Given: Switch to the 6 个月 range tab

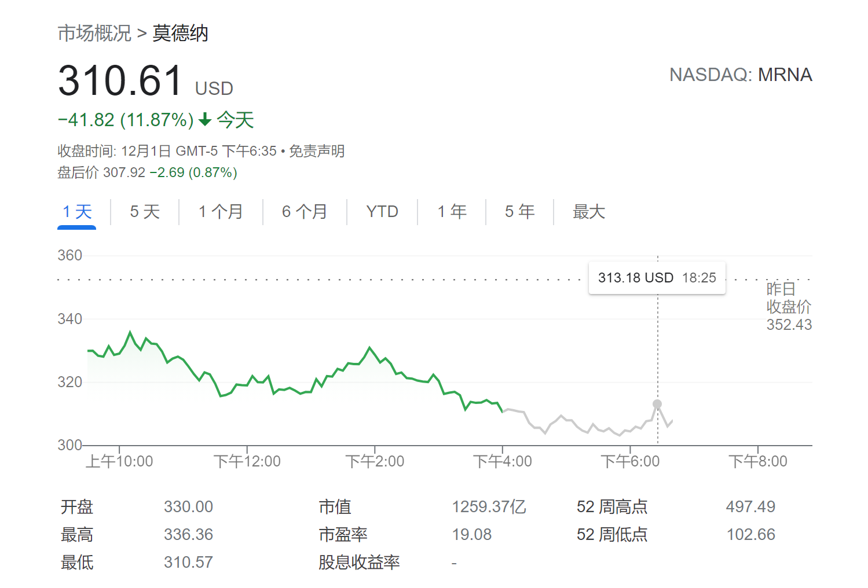Looking at the screenshot, I should [x=305, y=212].
